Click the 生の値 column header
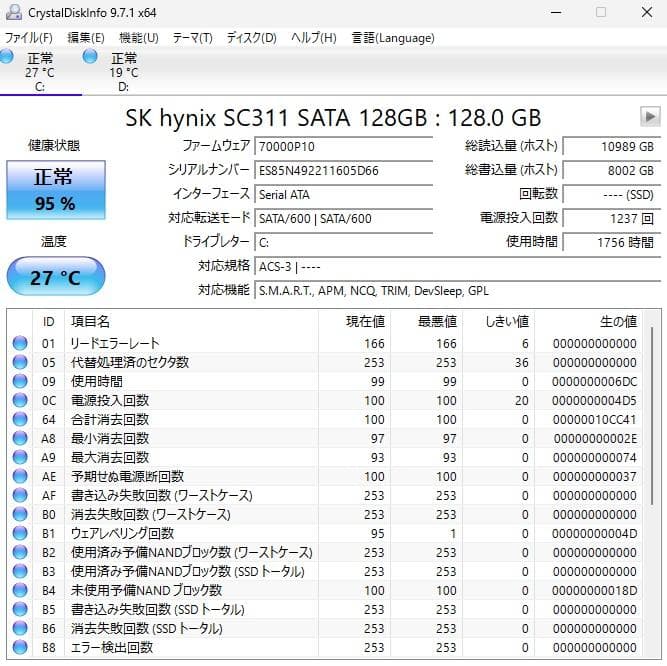This screenshot has height=666, width=667. (588, 322)
